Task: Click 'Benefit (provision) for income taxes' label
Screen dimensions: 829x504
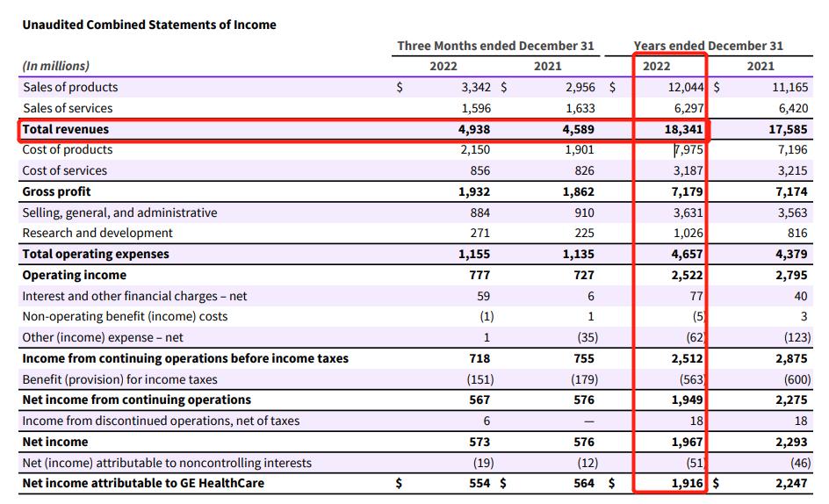Action: [x=119, y=379]
